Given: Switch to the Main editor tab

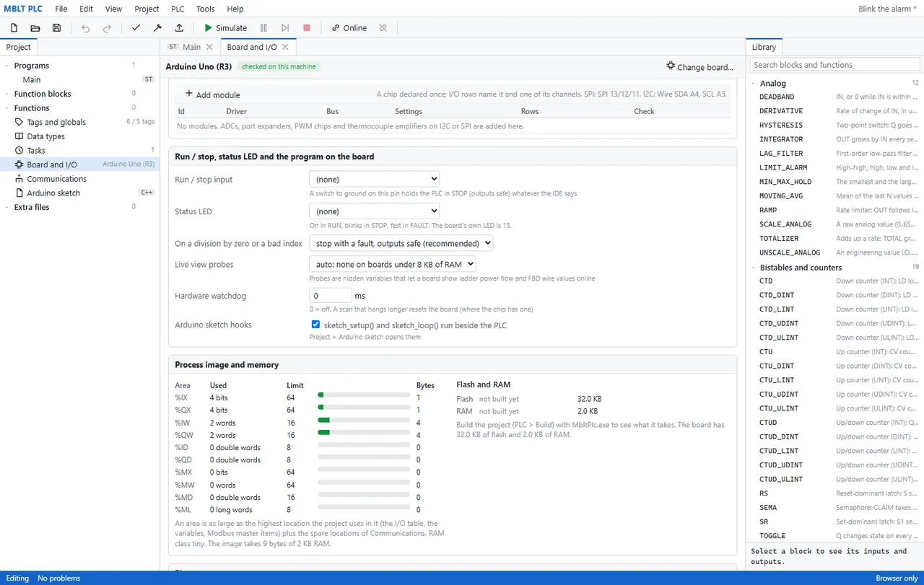Looking at the screenshot, I should (x=191, y=47).
